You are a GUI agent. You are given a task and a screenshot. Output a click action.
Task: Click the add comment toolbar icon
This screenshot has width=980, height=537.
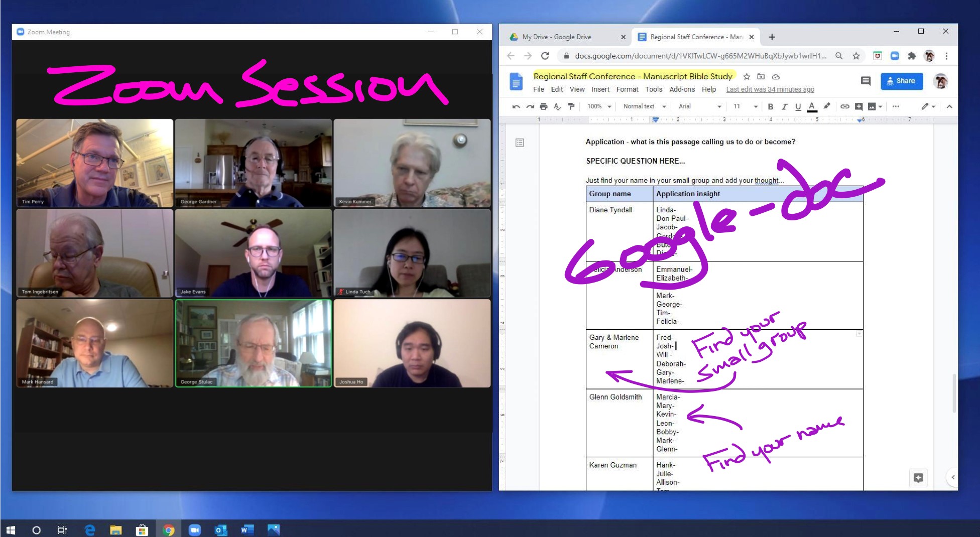point(859,106)
